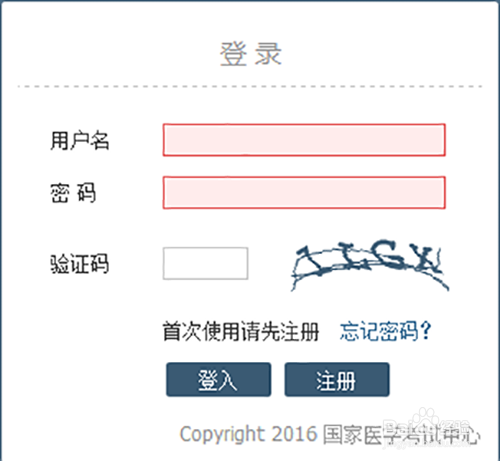Screen dimensions: 500x461
Task: Click the 用户名 username input field
Action: [x=304, y=140]
